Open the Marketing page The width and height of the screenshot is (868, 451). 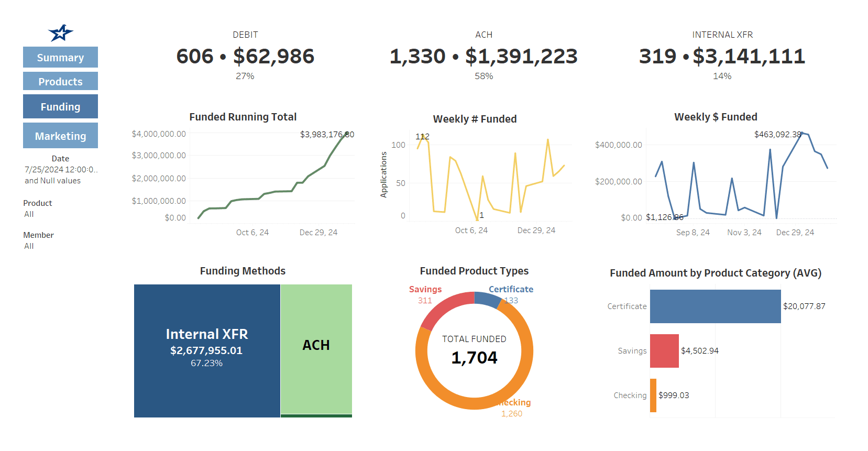pyautogui.click(x=60, y=135)
